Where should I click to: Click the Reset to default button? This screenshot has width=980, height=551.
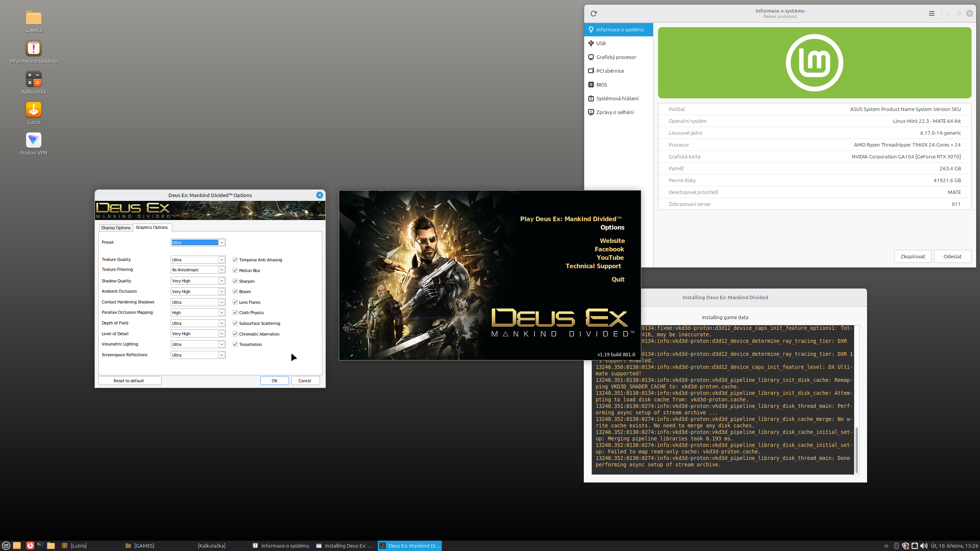[129, 381]
